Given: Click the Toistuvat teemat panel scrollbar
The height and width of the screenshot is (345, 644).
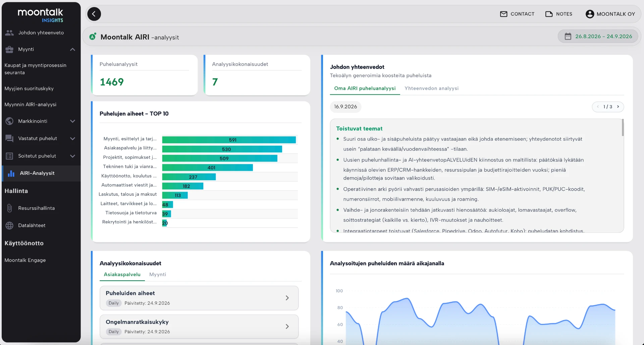Looking at the screenshot, I should click(623, 128).
